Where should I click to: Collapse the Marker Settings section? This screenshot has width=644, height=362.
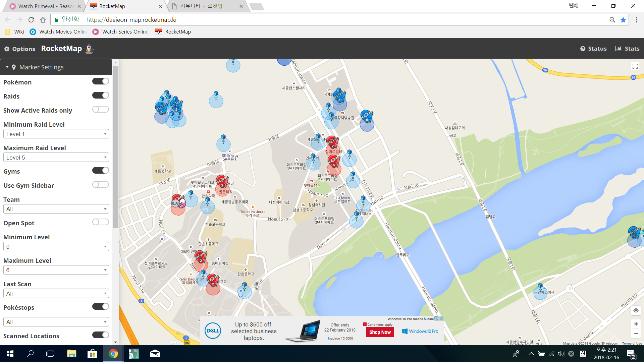coord(56,67)
